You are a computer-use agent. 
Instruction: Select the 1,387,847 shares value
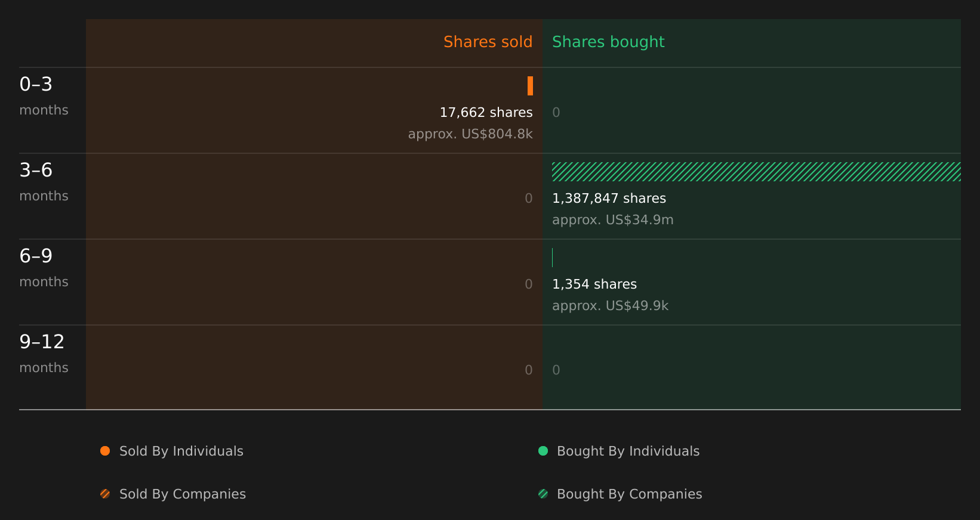pos(609,199)
